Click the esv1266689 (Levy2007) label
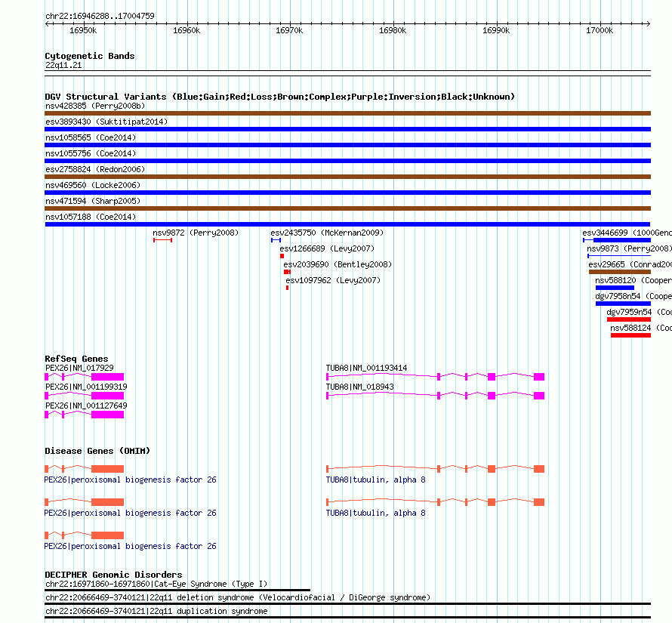The width and height of the screenshot is (672, 623). [327, 248]
